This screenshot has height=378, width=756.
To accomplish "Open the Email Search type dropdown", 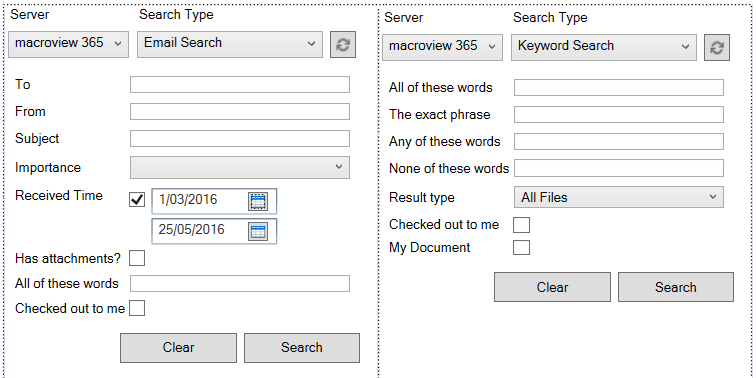I will pos(230,44).
